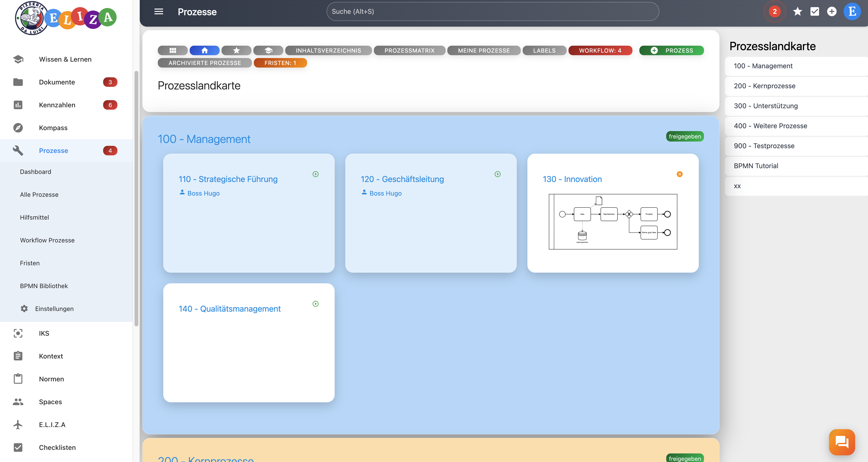Select the home view pill icon
Image resolution: width=868 pixels, height=462 pixels.
(x=205, y=51)
